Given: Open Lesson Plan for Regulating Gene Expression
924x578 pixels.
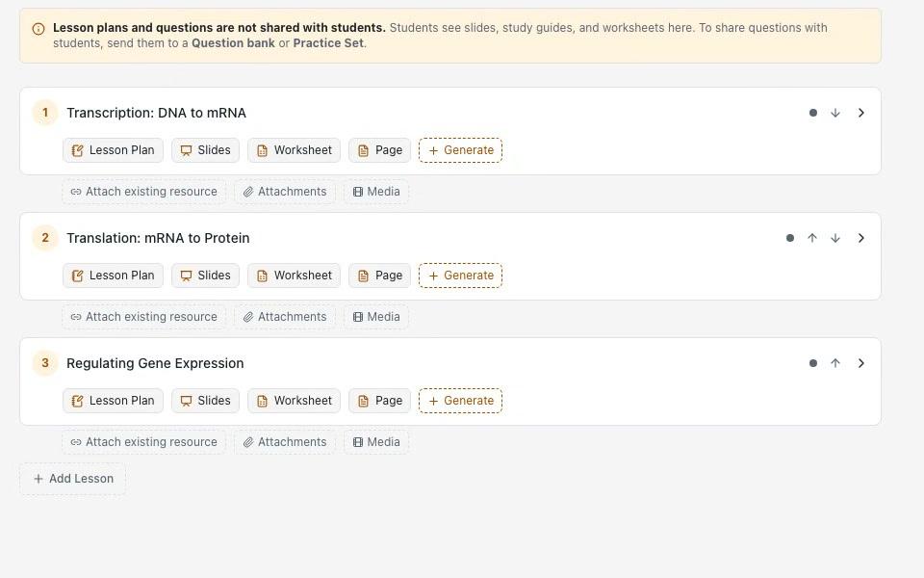Looking at the screenshot, I should coord(114,401).
